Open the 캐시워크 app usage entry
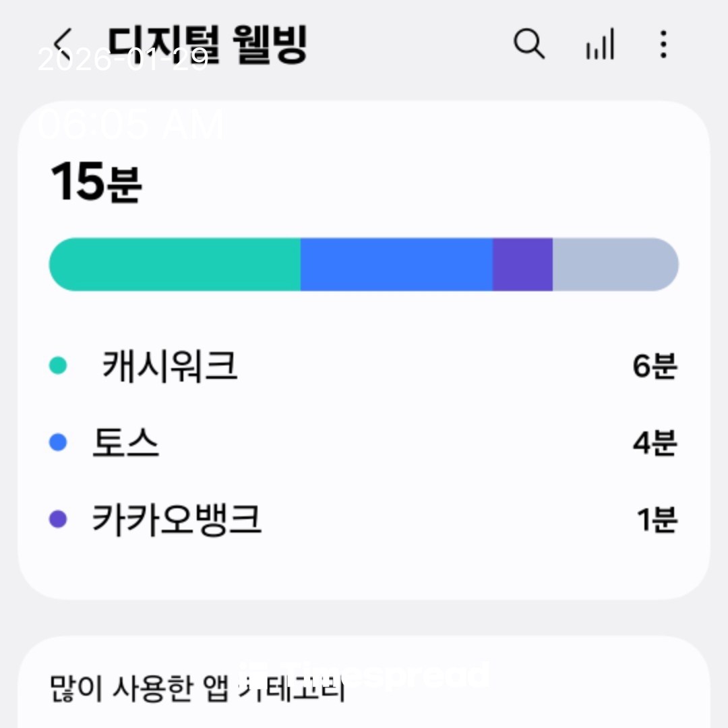This screenshot has height=728, width=728. click(x=170, y=366)
